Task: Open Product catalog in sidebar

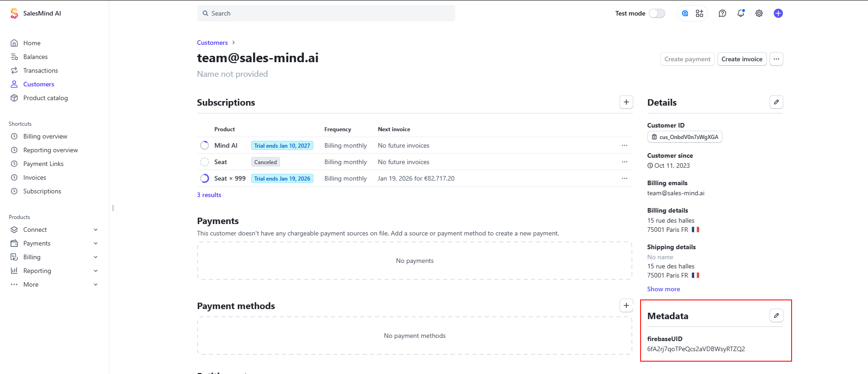Action: click(x=45, y=98)
